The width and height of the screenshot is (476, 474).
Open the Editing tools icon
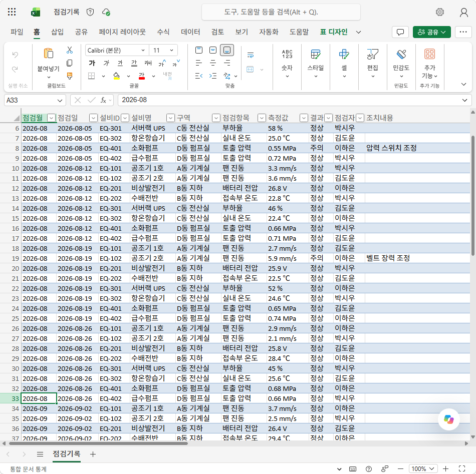coord(372,55)
